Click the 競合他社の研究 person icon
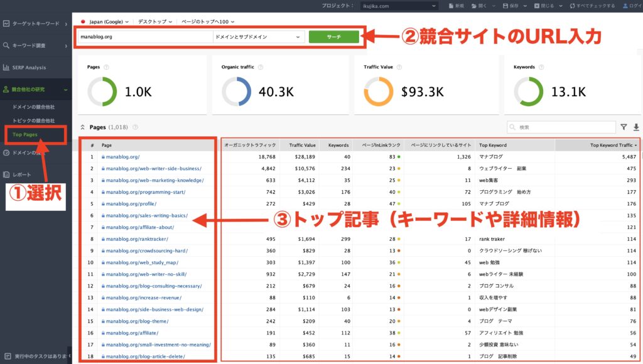Image resolution: width=643 pixels, height=364 pixels. [6, 89]
